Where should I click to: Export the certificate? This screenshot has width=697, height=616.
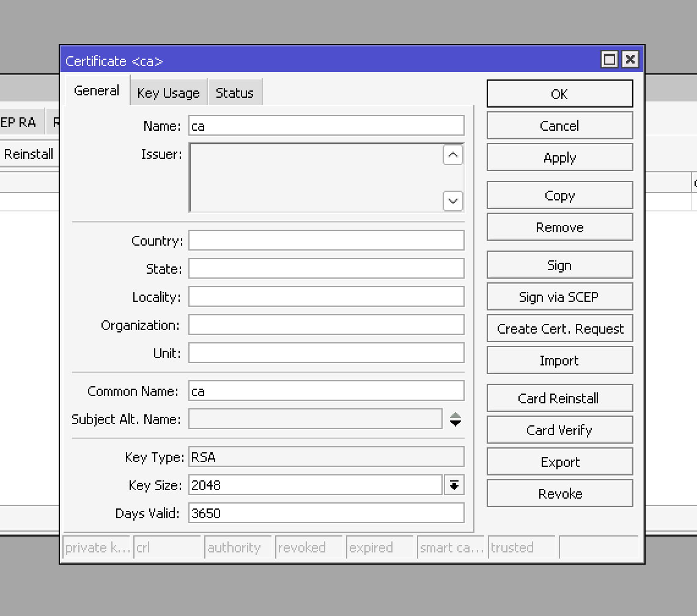pyautogui.click(x=559, y=462)
